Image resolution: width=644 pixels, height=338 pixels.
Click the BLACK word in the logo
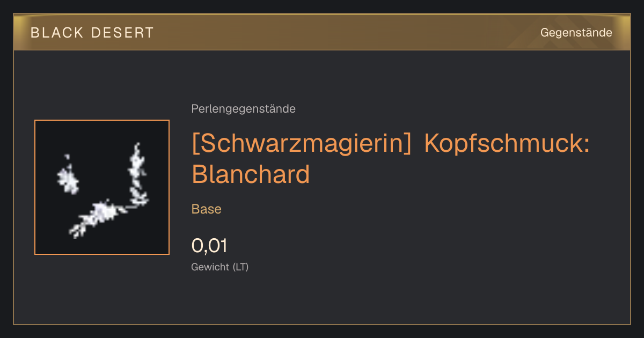(57, 33)
